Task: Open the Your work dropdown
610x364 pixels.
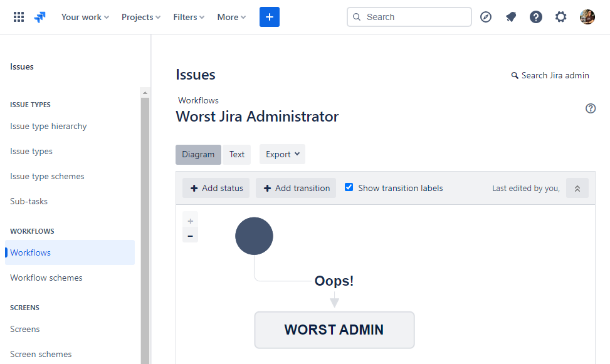Action: click(85, 17)
